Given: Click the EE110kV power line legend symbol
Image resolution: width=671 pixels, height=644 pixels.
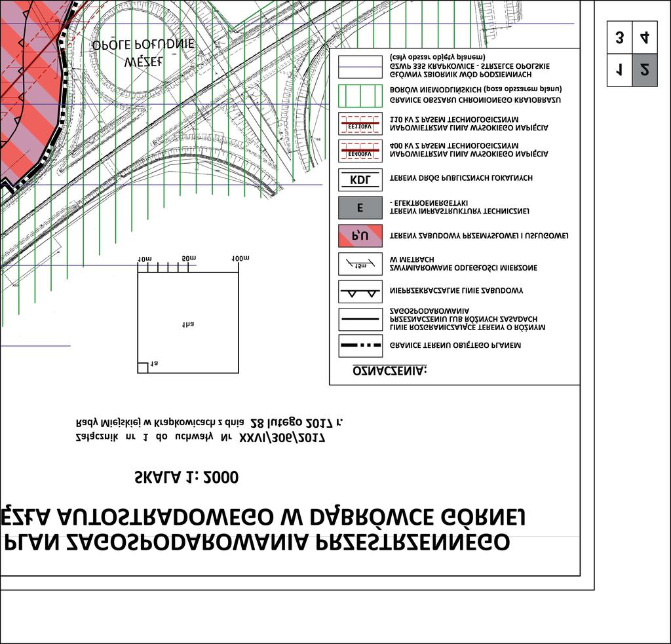Looking at the screenshot, I should [360, 124].
